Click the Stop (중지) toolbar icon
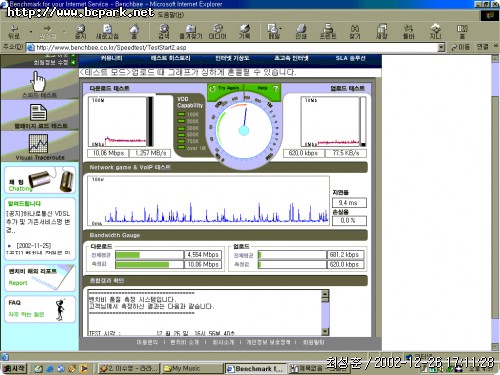Image resolution: width=500 pixels, height=375 pixels. click(x=80, y=32)
